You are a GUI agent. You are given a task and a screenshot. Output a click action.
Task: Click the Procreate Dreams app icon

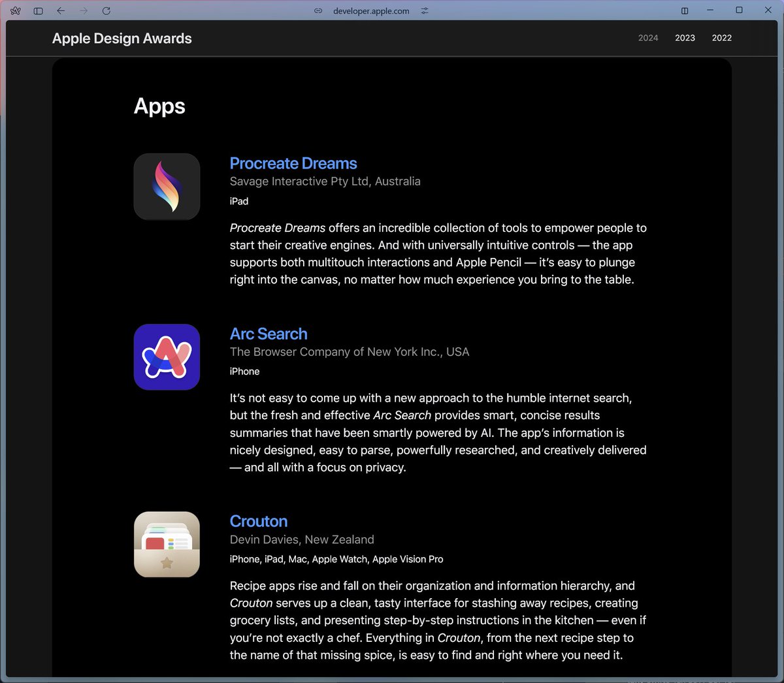tap(167, 187)
